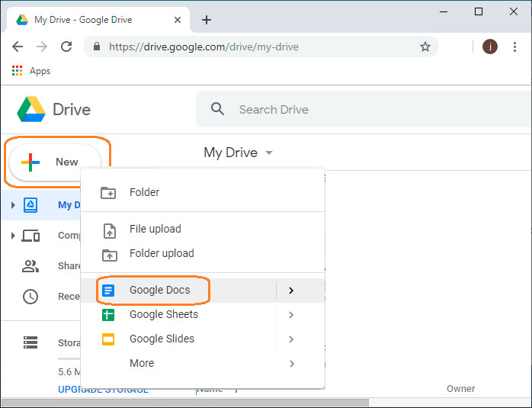Click the Owner column header
This screenshot has height=408, width=532.
460,389
